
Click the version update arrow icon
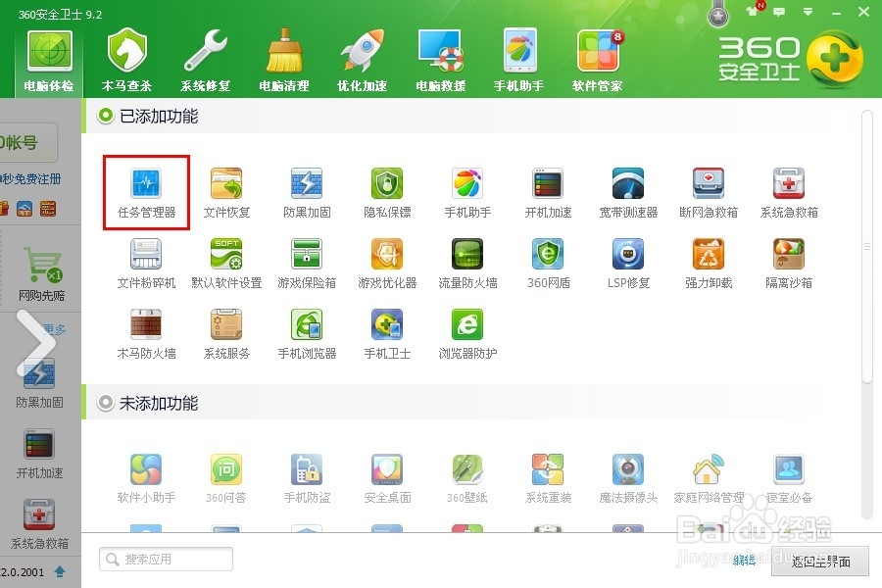pyautogui.click(x=60, y=571)
